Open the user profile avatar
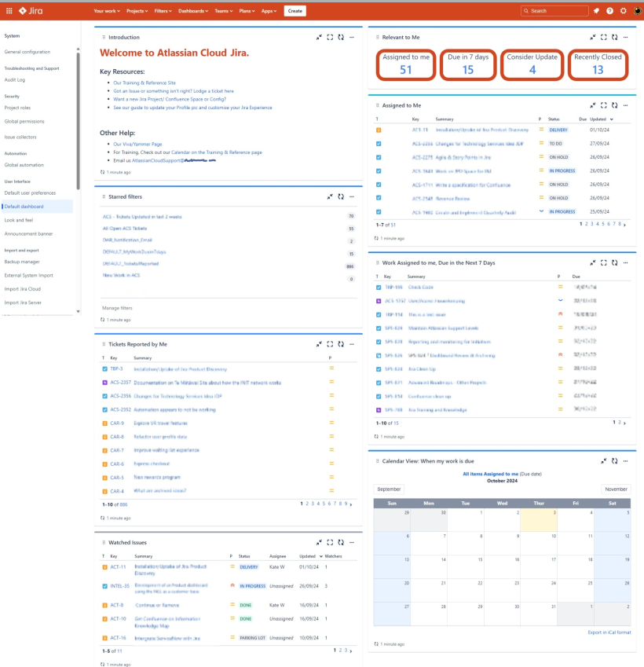644x667 pixels. tap(637, 11)
